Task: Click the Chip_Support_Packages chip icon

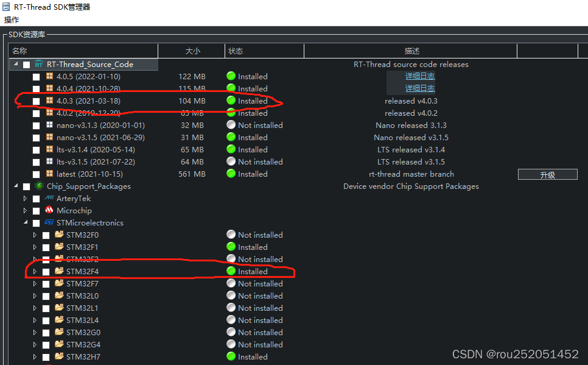Action: tap(39, 185)
